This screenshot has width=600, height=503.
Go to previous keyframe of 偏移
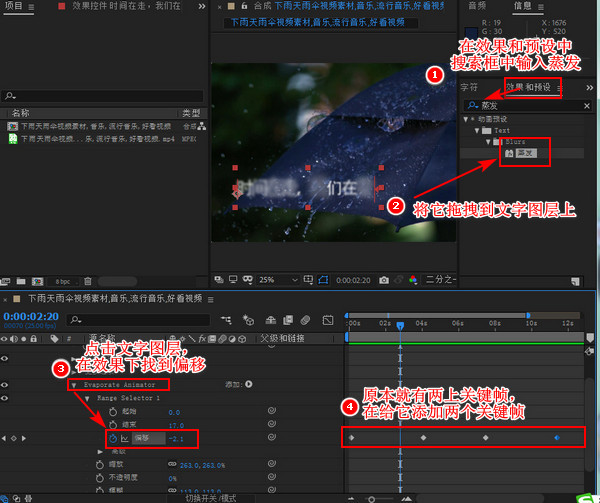click(x=4, y=438)
